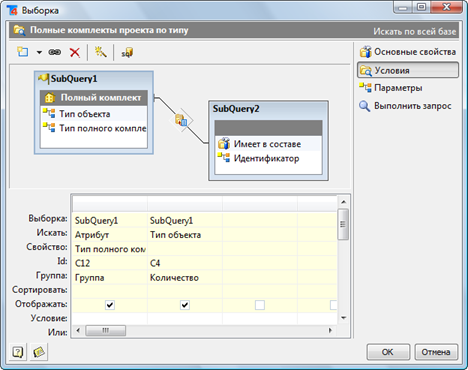This screenshot has width=468, height=370.
Task: Select the Имеет в составе row
Action: point(269,144)
